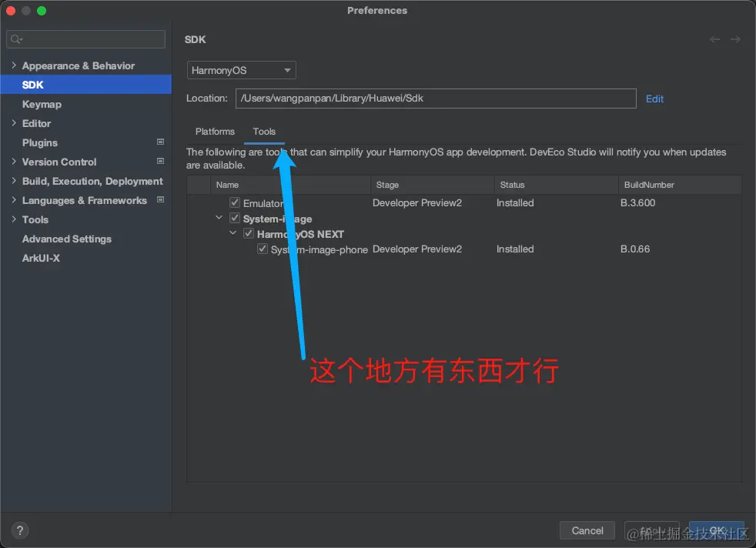756x548 pixels.
Task: Navigate forward with right arrow
Action: [735, 39]
